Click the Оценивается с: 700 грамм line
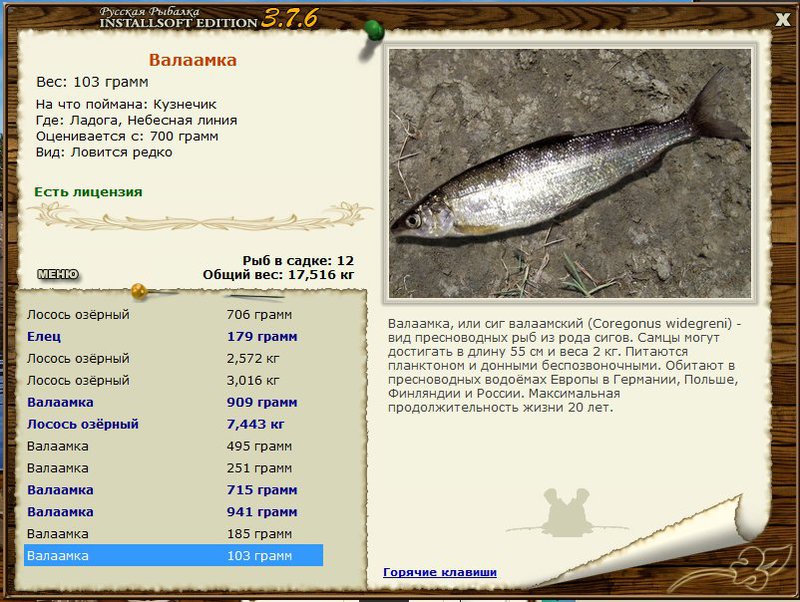The image size is (800, 602). 127,136
